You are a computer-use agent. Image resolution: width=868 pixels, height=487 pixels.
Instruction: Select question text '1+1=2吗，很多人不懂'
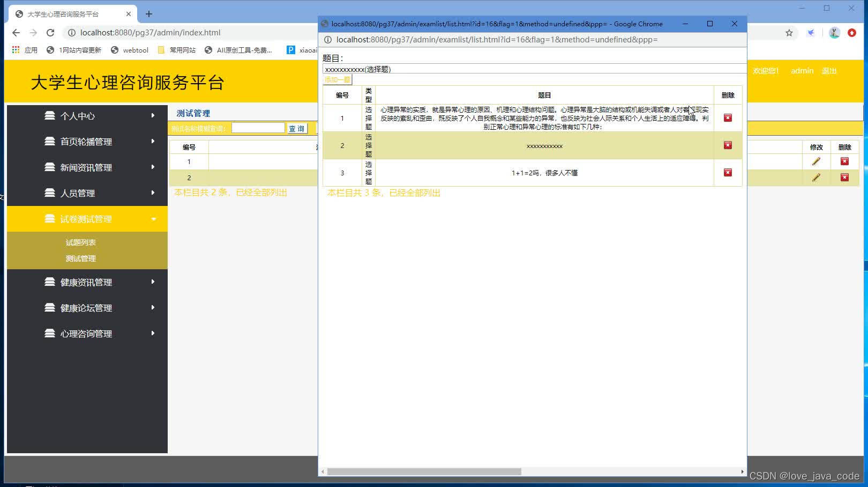point(544,173)
